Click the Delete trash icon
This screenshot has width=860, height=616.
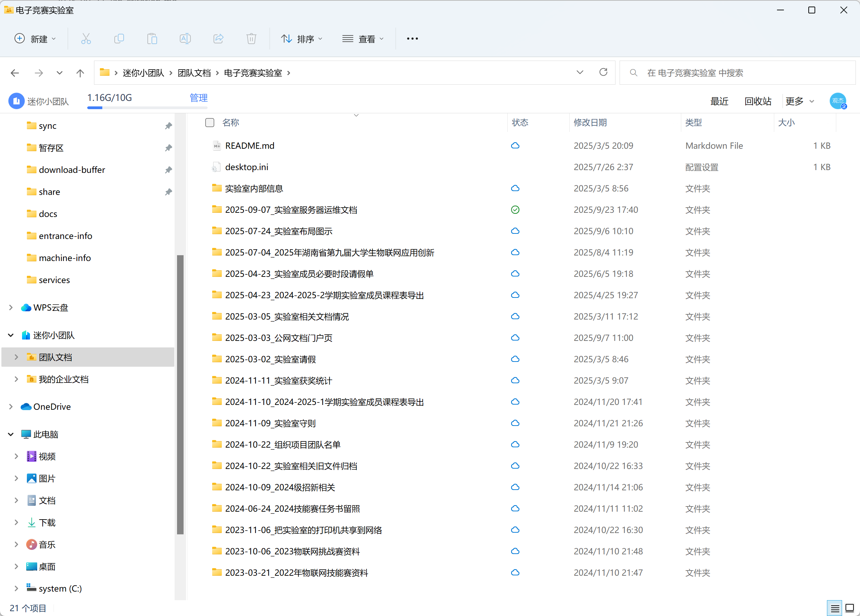251,39
